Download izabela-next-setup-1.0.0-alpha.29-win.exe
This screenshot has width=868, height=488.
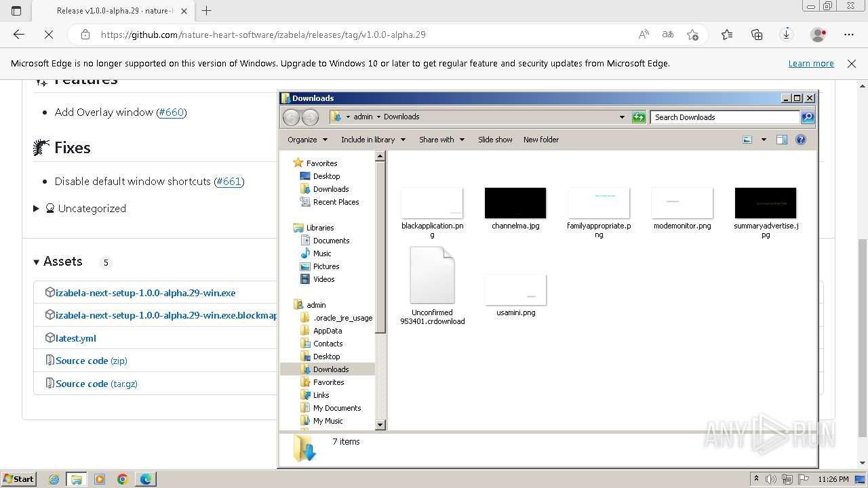[145, 293]
